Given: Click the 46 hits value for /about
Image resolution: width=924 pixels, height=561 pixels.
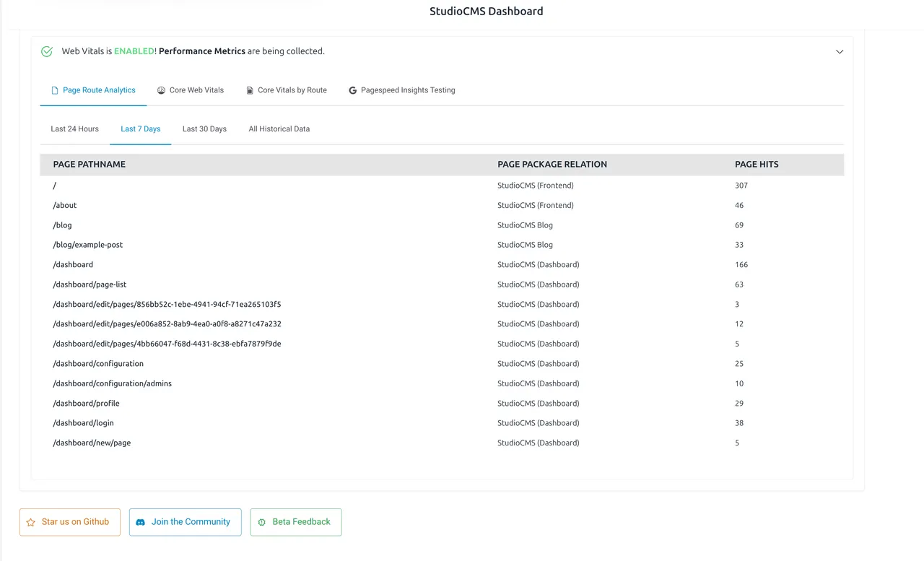Looking at the screenshot, I should tap(739, 205).
